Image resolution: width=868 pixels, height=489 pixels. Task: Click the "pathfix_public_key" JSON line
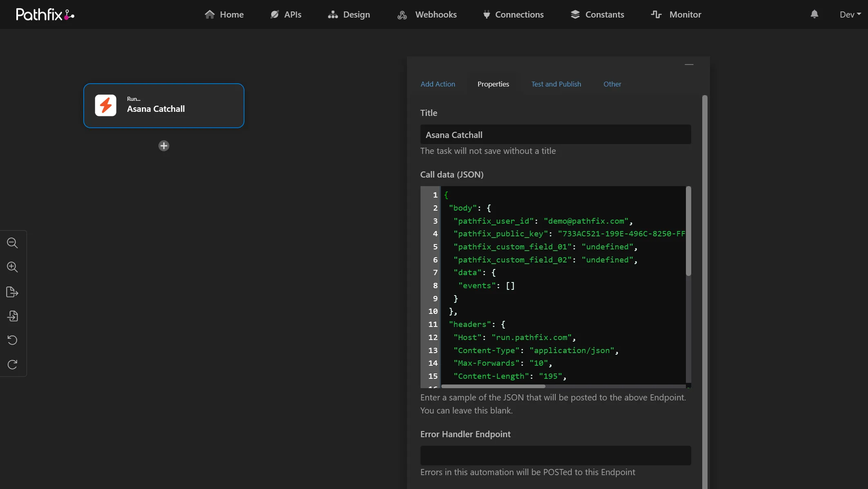click(x=569, y=234)
